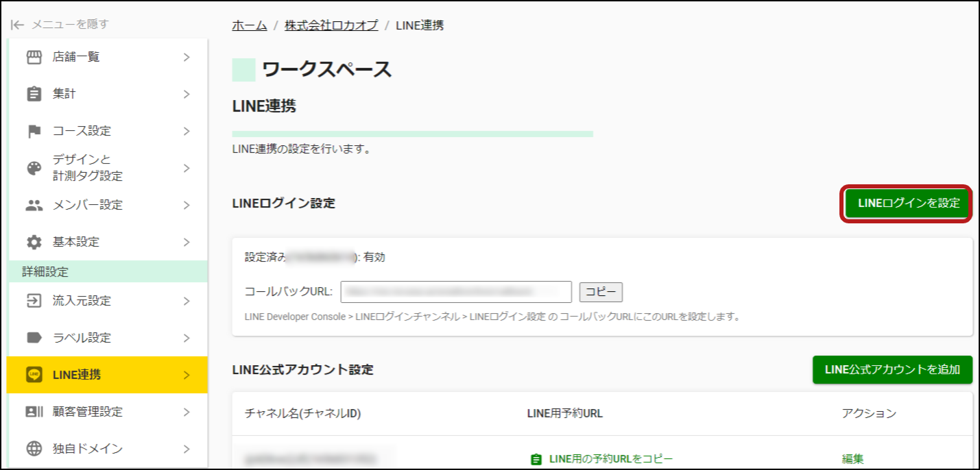Expand the 顧客管理設定 chevron
Screen dimensions: 980x470
pos(187,412)
